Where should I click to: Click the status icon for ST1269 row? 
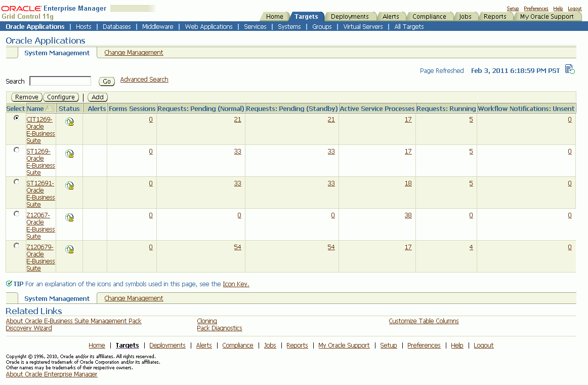[x=69, y=153]
